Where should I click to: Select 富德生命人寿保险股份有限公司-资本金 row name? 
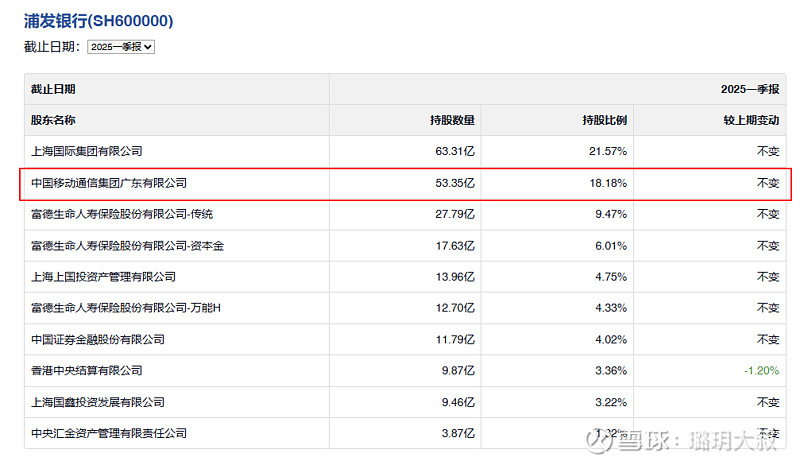click(x=128, y=246)
